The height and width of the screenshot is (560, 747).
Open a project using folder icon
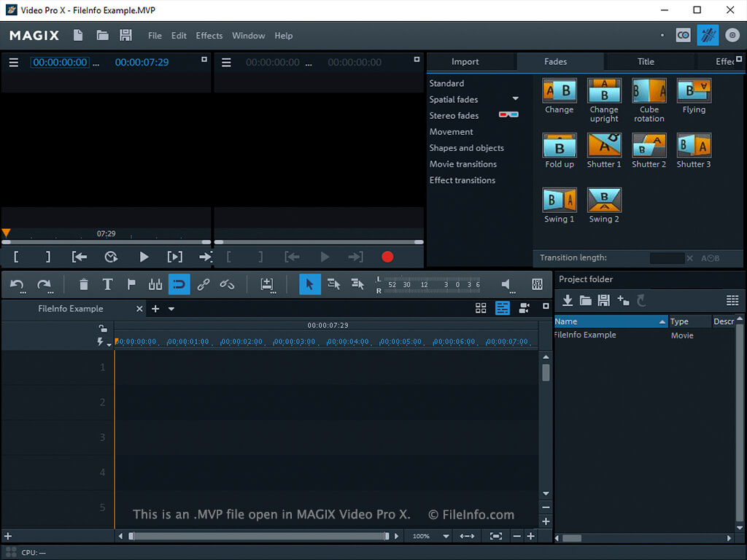[x=102, y=35]
